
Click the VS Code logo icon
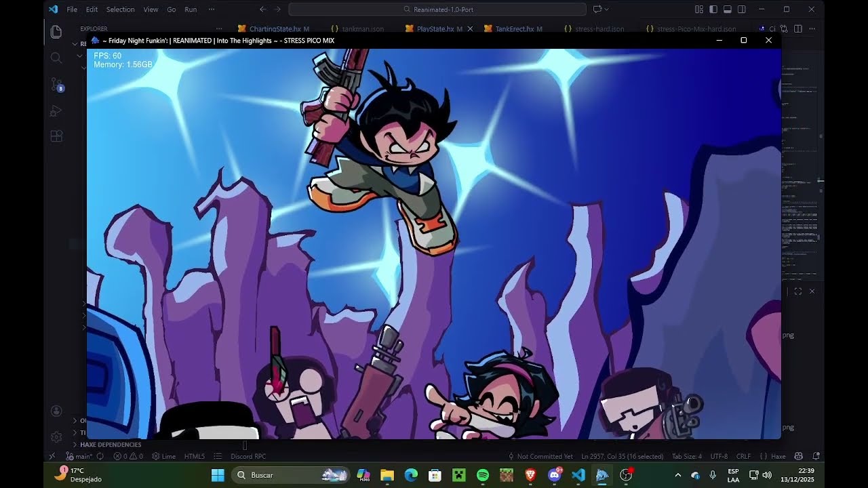coord(53,9)
